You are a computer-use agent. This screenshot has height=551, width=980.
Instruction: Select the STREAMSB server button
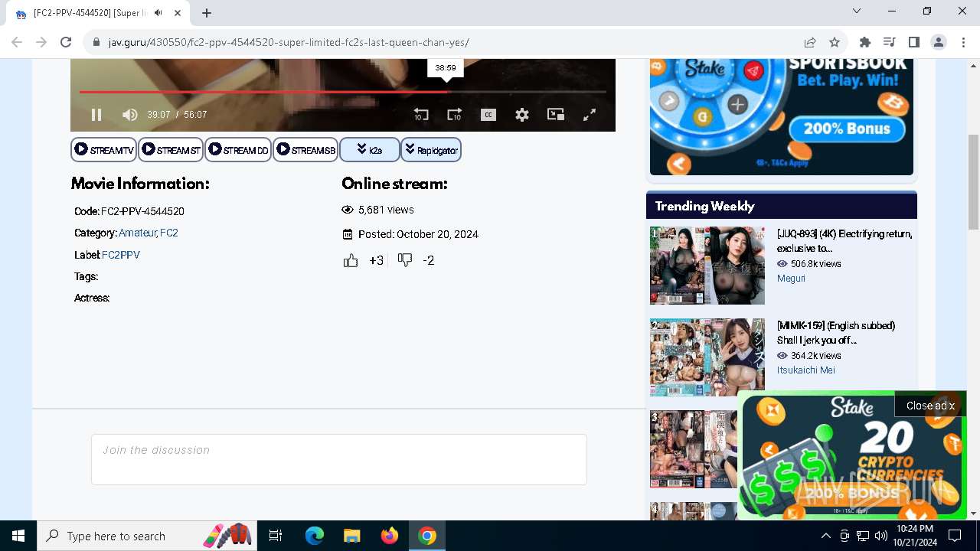305,150
